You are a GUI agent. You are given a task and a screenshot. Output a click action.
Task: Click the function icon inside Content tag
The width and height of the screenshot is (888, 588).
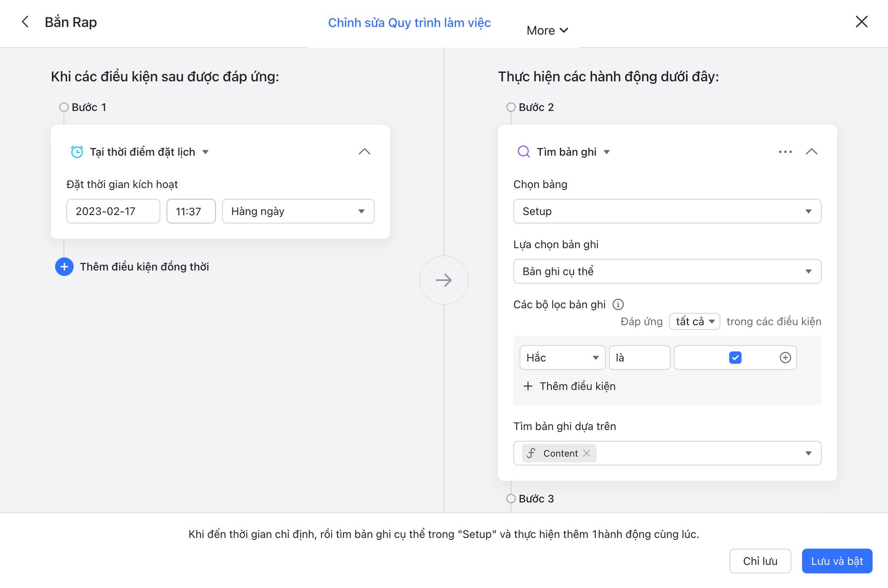pyautogui.click(x=531, y=453)
